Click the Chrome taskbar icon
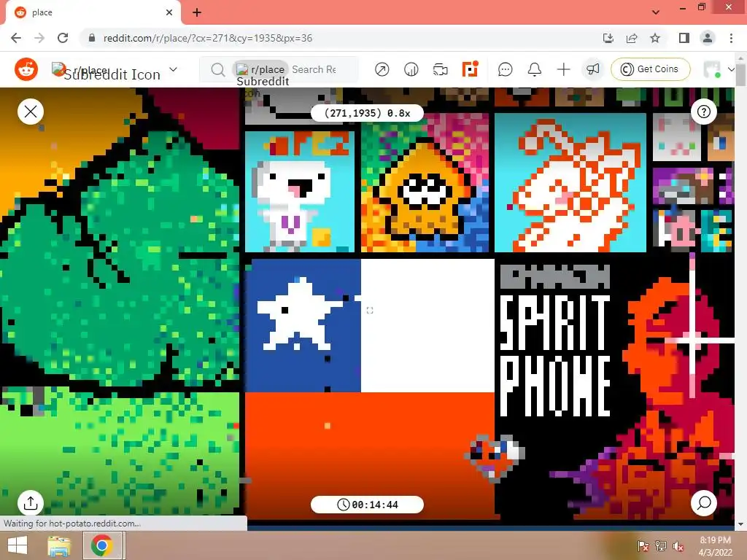 [101, 545]
